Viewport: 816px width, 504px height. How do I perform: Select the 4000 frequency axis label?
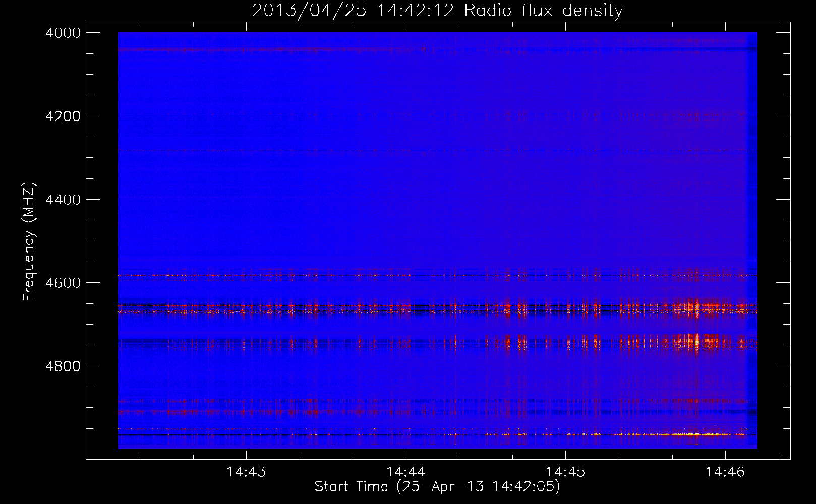tap(63, 33)
